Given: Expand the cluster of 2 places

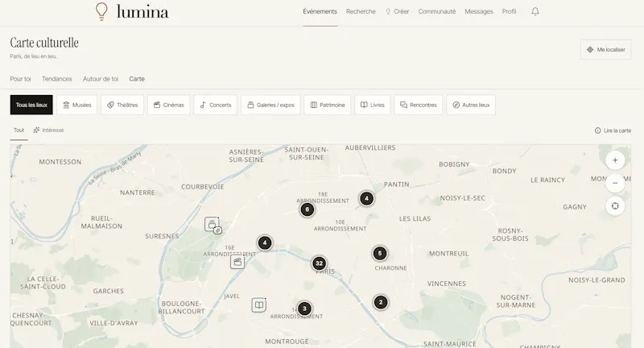Looking at the screenshot, I should [381, 302].
